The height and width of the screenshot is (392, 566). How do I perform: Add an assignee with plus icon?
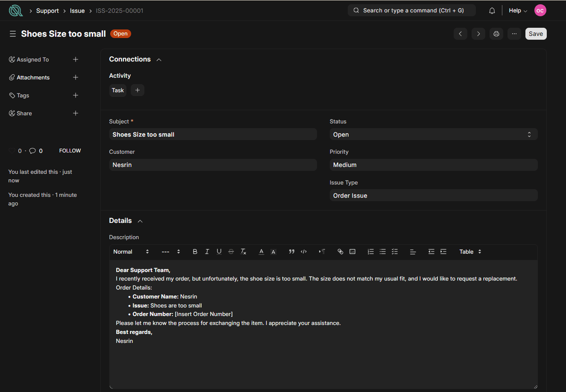(76, 59)
